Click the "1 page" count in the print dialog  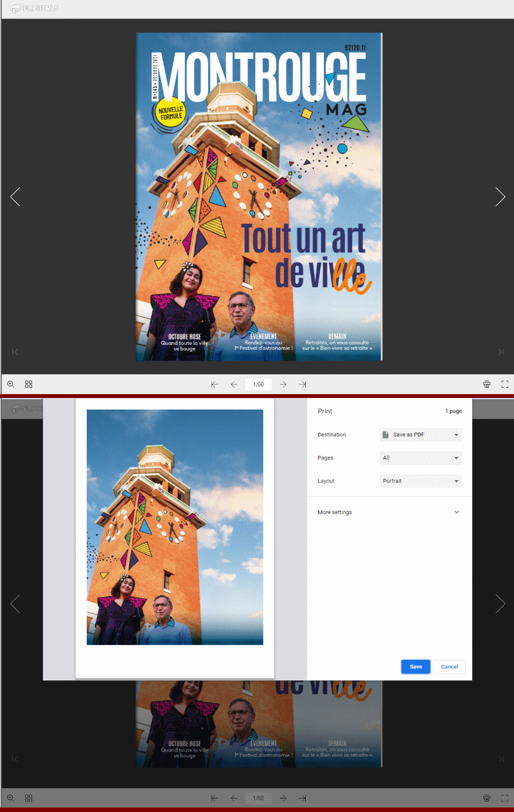click(454, 411)
